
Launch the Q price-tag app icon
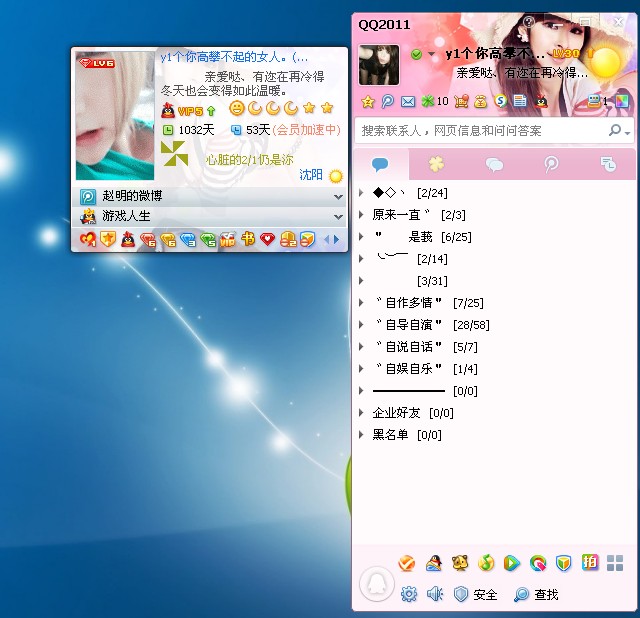coord(538,563)
